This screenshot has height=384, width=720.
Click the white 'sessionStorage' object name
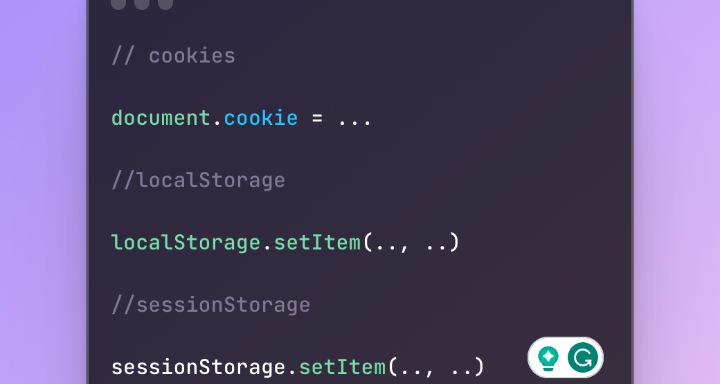tap(198, 367)
